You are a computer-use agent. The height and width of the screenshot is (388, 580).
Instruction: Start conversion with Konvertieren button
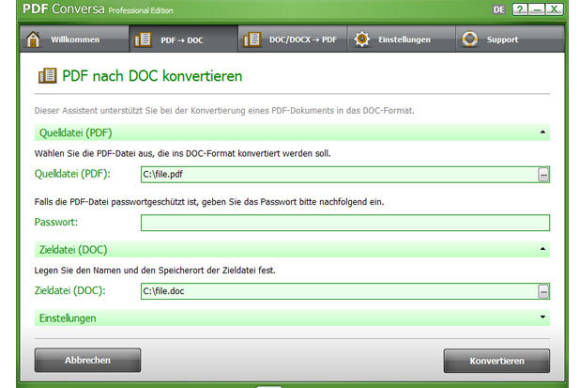click(497, 361)
